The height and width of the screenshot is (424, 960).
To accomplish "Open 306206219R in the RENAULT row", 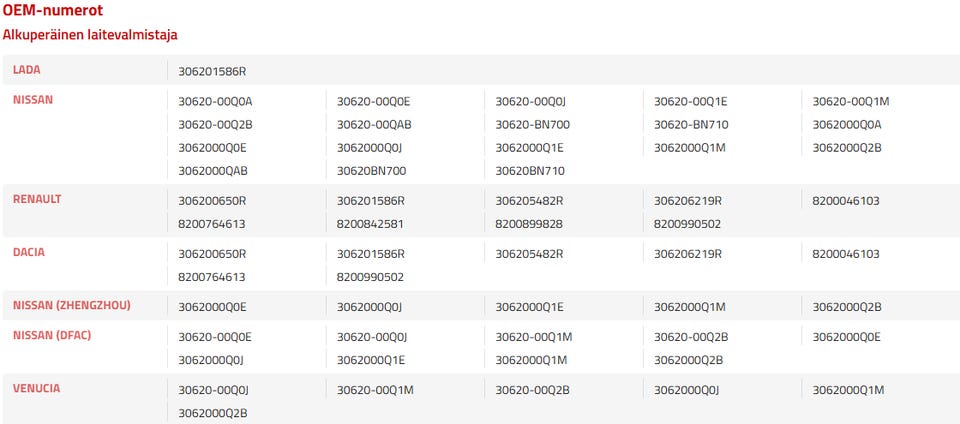I will [688, 200].
